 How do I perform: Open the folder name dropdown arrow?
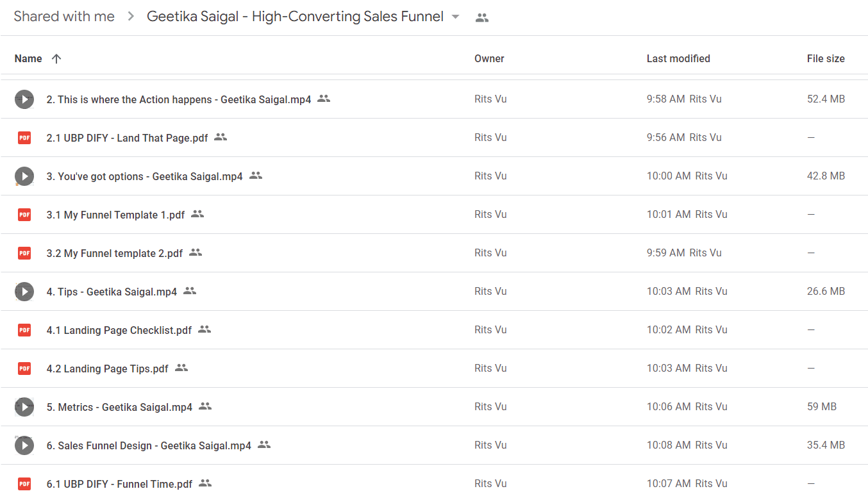point(455,17)
